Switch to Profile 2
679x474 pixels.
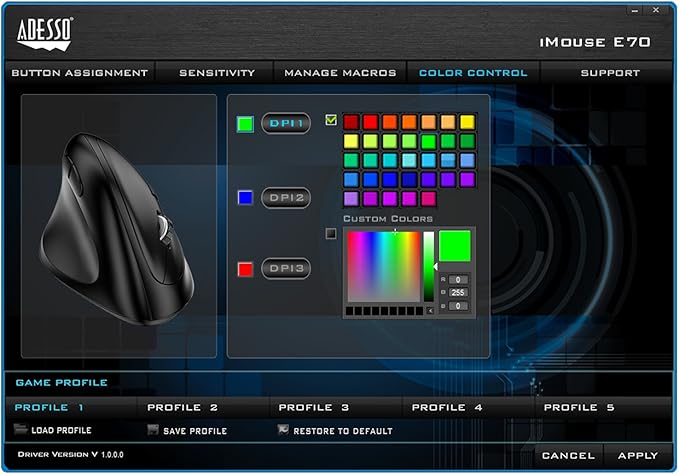pyautogui.click(x=182, y=408)
